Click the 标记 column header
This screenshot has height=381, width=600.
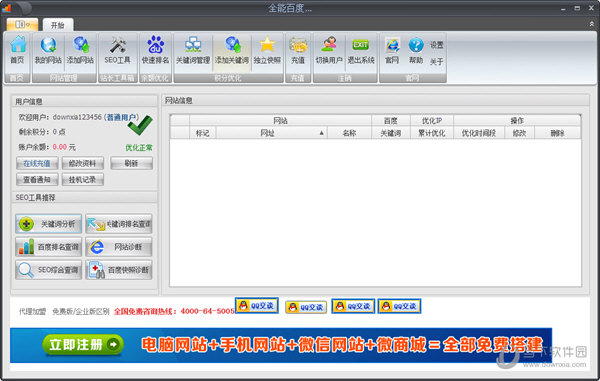pos(202,133)
